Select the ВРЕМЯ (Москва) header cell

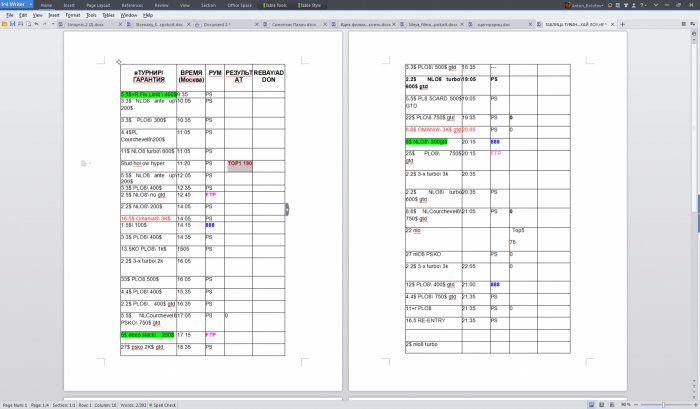(x=191, y=78)
